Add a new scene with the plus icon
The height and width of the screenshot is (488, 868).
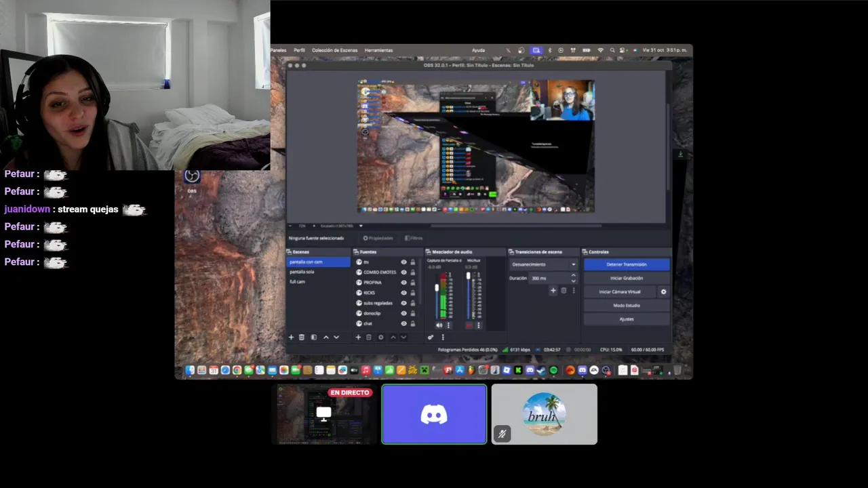point(291,337)
